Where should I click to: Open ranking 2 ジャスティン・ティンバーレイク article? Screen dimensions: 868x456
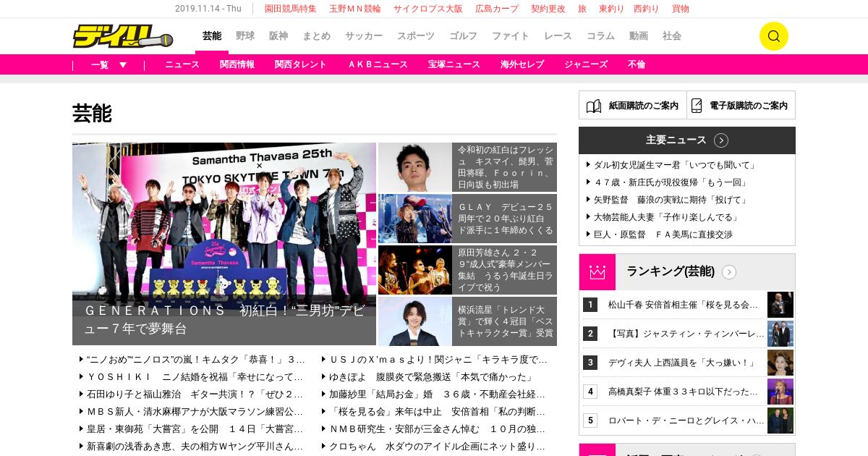[687, 334]
